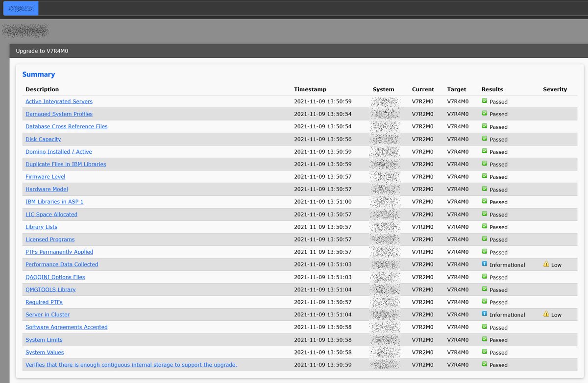588x383 pixels.
Task: Sort the table by the Timestamp column header
Action: tap(310, 89)
